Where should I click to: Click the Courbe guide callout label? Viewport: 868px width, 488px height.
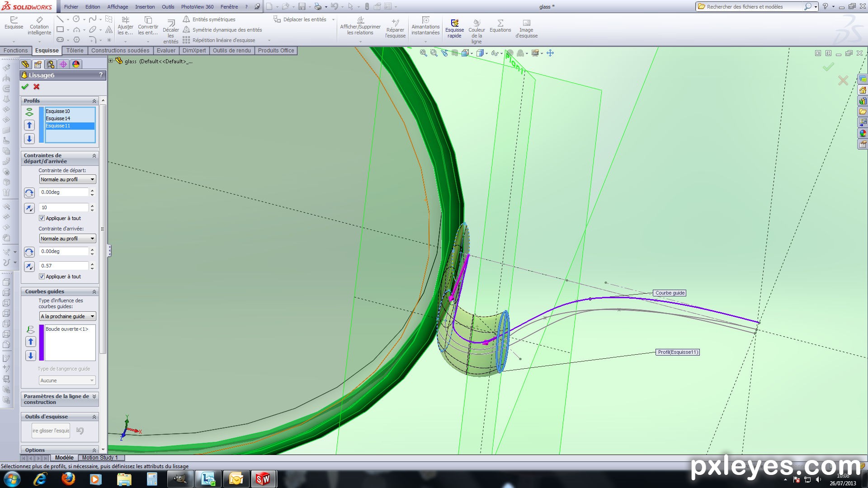tap(670, 293)
